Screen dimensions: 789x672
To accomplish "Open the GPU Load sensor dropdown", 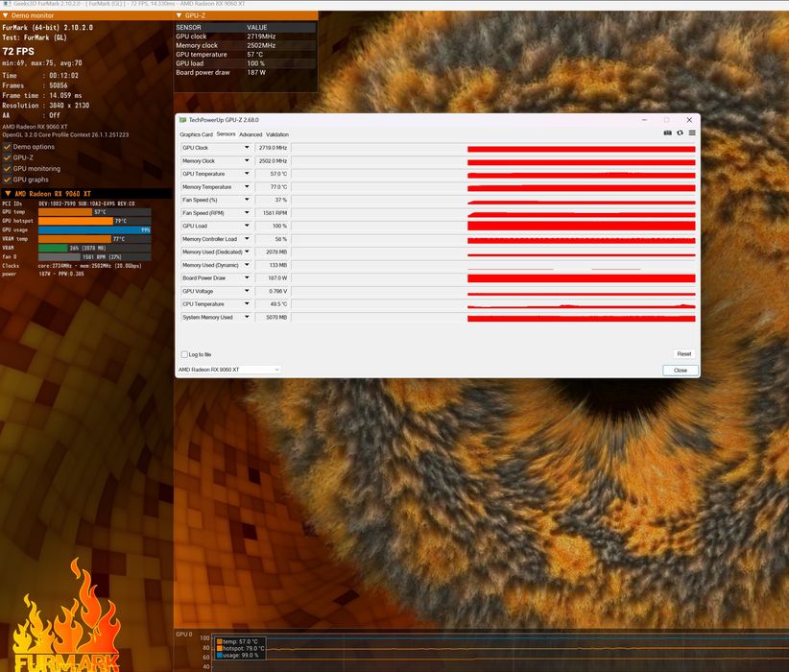I will point(247,226).
